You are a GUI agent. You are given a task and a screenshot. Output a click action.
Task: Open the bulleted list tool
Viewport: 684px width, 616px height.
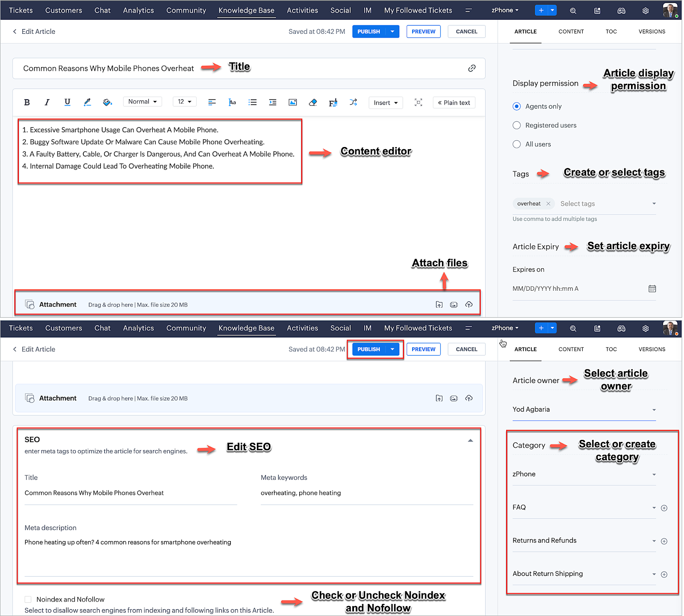[253, 102]
